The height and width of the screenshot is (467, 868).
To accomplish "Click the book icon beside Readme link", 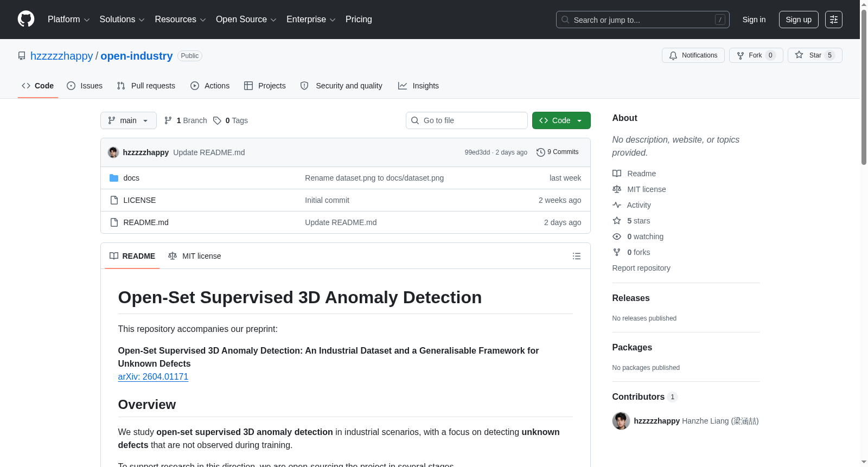I will tap(617, 174).
